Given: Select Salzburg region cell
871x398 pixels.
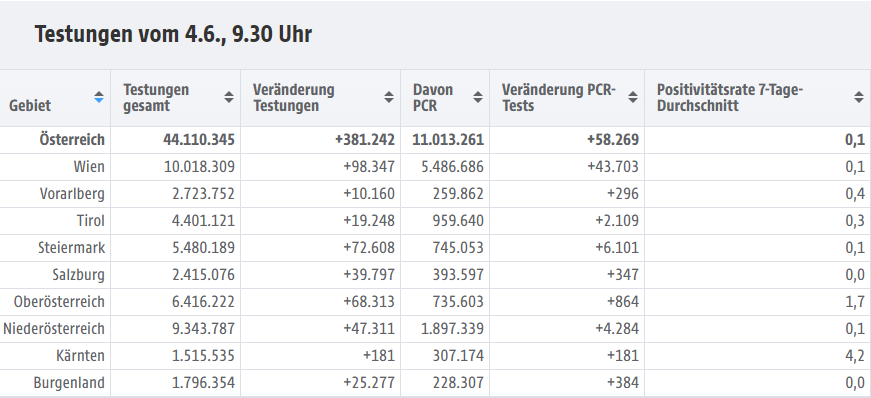Looking at the screenshot, I should point(78,275).
